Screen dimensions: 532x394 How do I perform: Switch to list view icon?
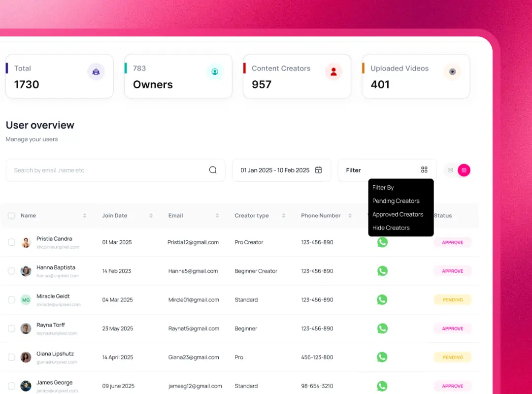[x=450, y=170]
